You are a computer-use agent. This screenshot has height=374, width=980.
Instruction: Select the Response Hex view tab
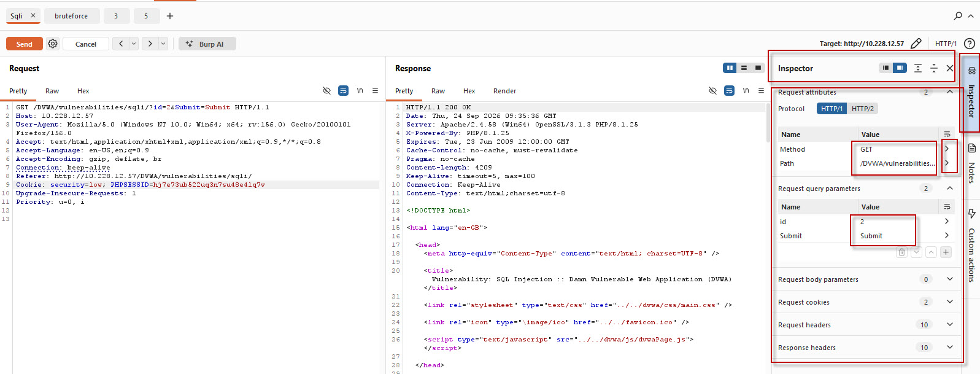coord(469,91)
